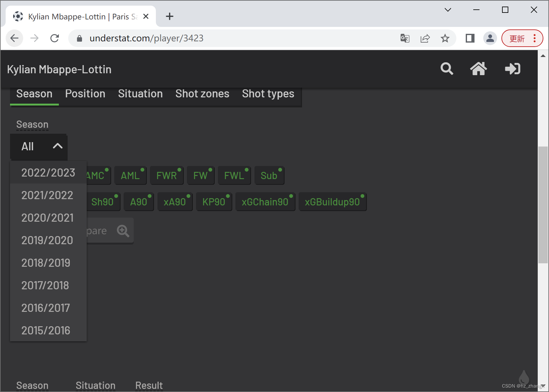Select 2019/2020 from the season dropdown
Viewport: 549px width, 392px height.
coord(47,240)
